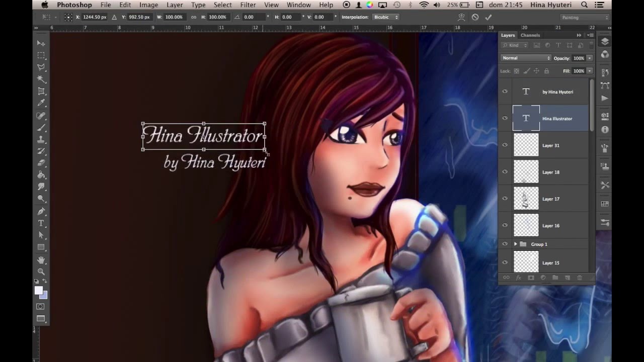Image resolution: width=644 pixels, height=362 pixels.
Task: Select the Smudge tool
Action: 41,187
